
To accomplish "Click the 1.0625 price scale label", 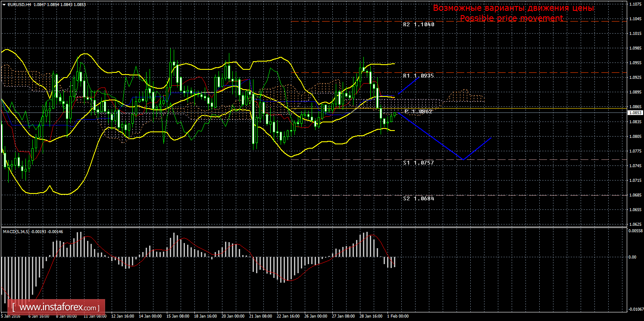I will pos(635,224).
